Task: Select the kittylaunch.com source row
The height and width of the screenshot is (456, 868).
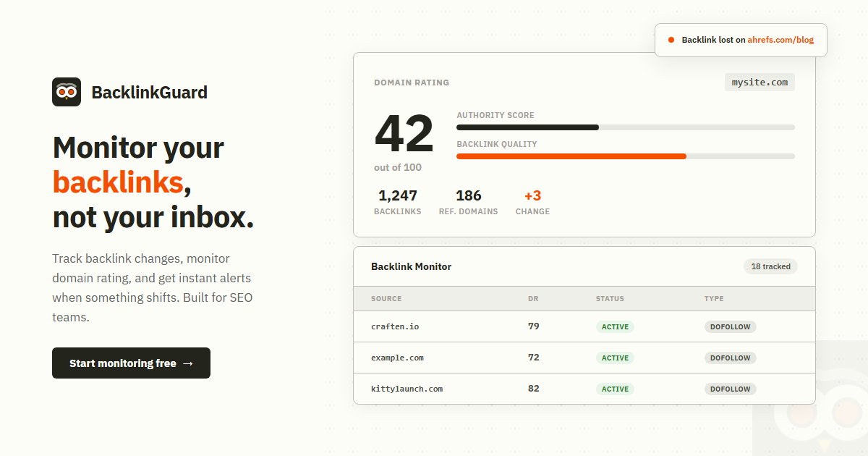Action: 584,389
